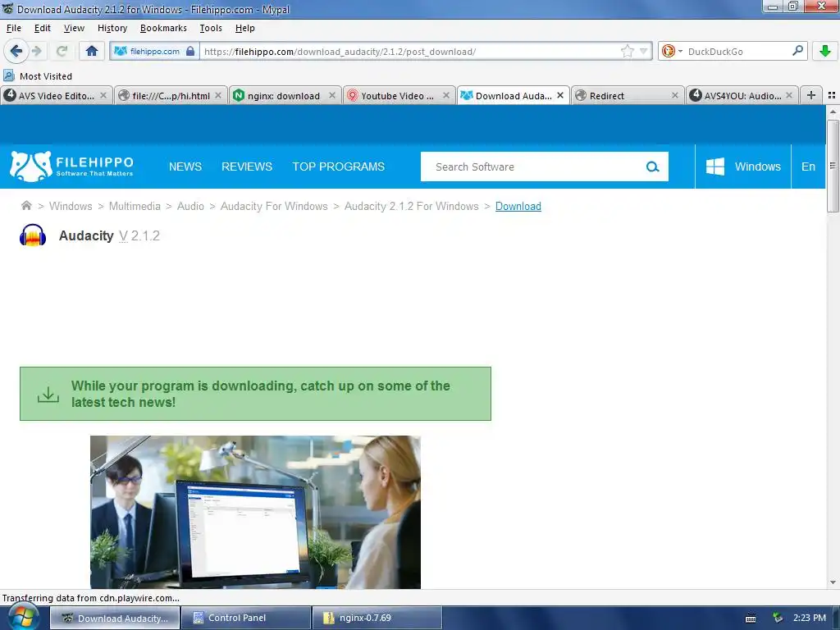Open the Tools menu
Viewport: 840px width, 630px height.
click(211, 28)
